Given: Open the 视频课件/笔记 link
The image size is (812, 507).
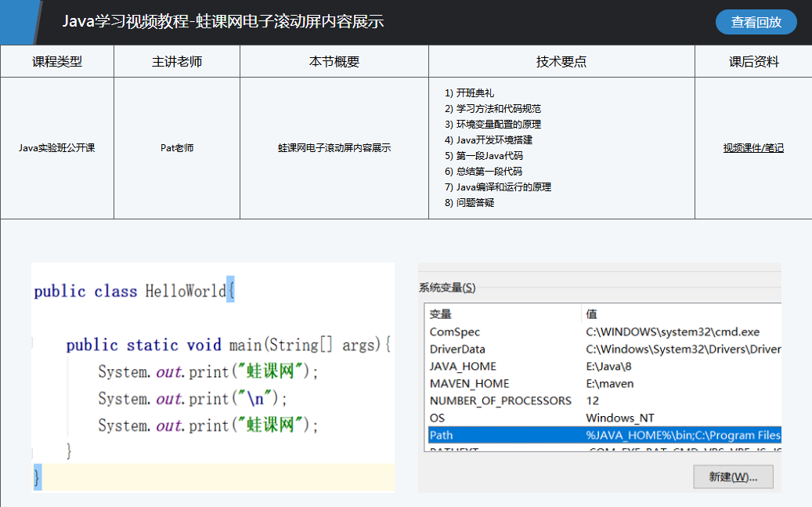Looking at the screenshot, I should point(752,148).
